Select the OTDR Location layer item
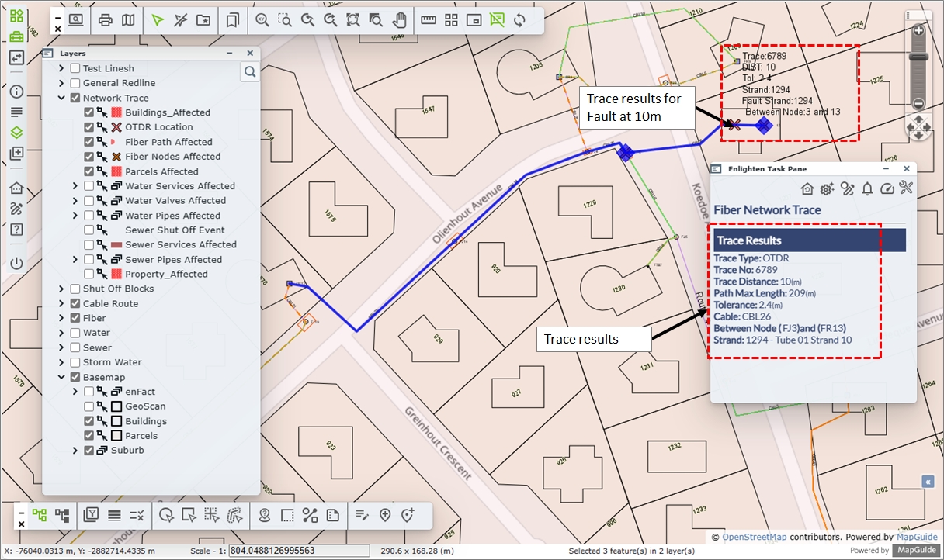The image size is (944, 560). [x=158, y=127]
